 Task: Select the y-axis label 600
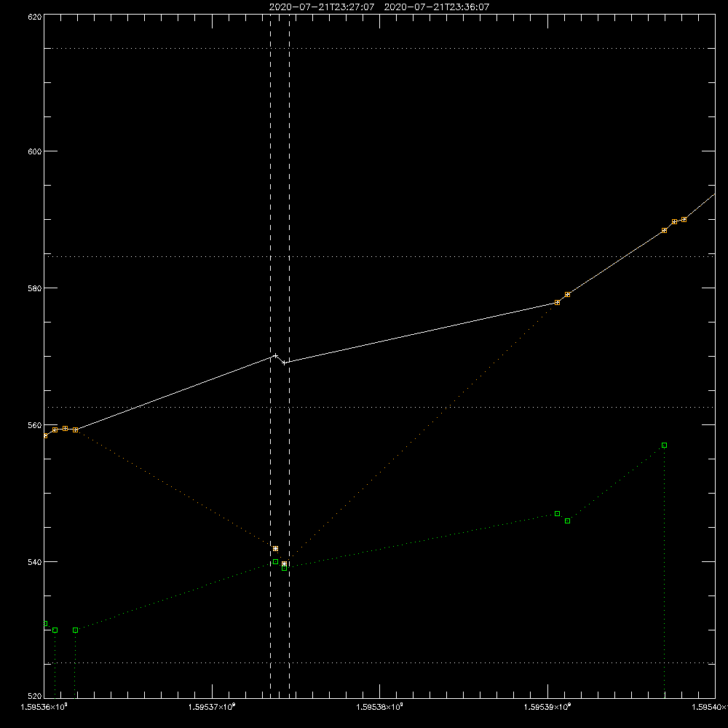click(36, 151)
